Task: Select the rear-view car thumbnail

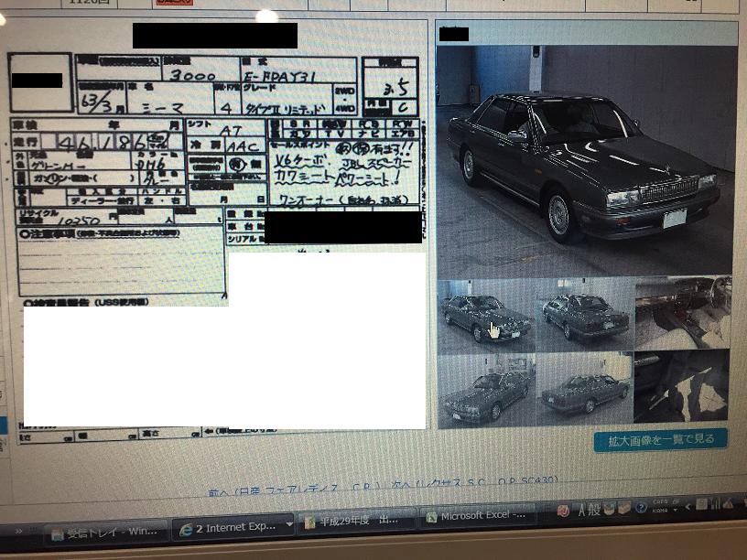Action: (584, 316)
